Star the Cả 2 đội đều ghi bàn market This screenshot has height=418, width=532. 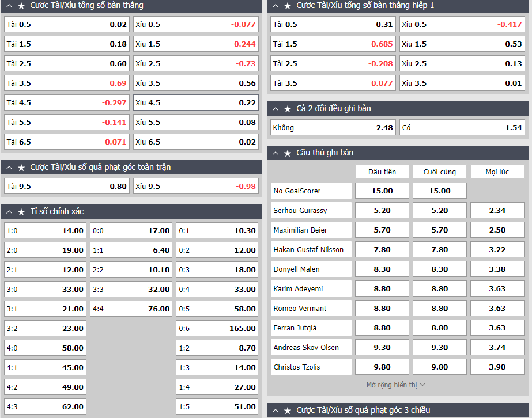288,109
